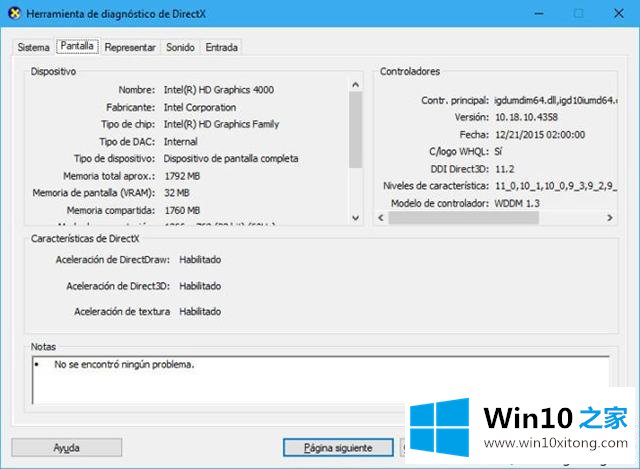
Task: Switch to the Sistema tab
Action: click(x=33, y=47)
